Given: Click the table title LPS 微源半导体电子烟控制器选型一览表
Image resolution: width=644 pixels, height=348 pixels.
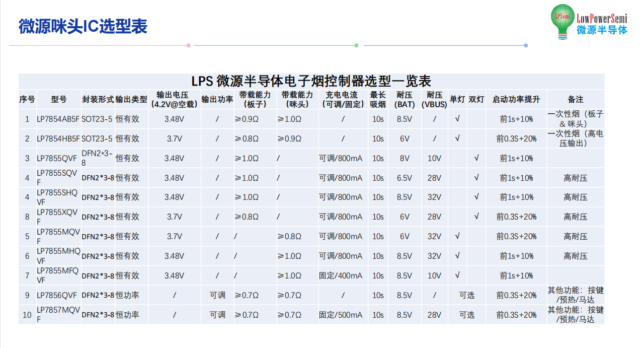Looking at the screenshot, I should point(311,81).
